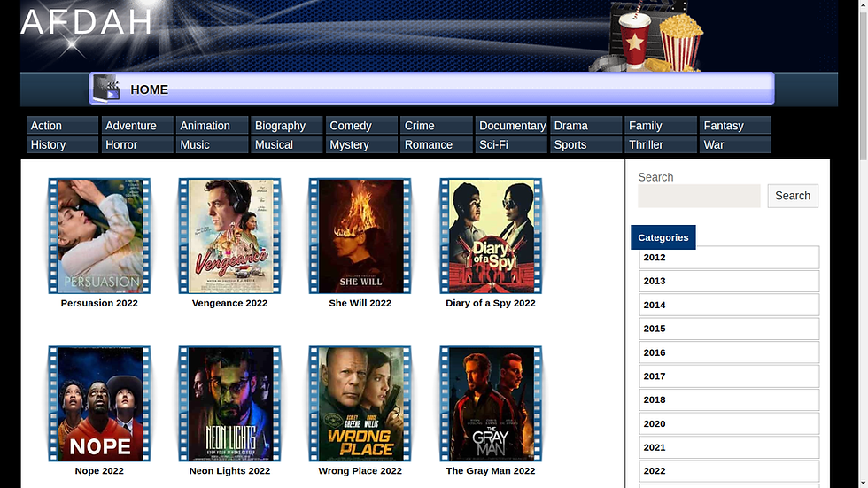Open the HOME navigation link
868x488 pixels.
149,89
